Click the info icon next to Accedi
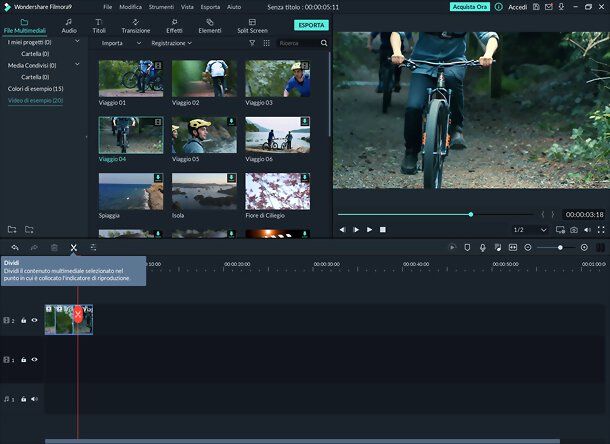Viewport: 610px width, 444px height. pyautogui.click(x=499, y=7)
